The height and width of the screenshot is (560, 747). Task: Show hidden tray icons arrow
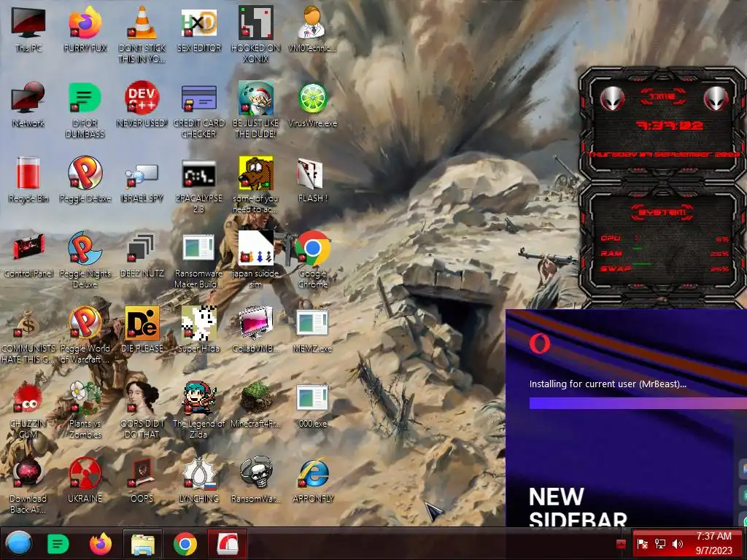621,544
